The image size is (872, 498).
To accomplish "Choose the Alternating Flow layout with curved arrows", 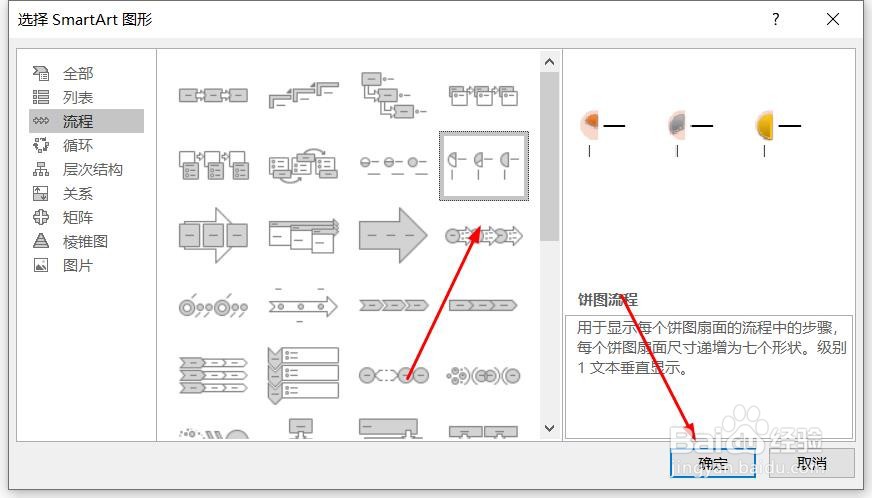I will coord(303,165).
